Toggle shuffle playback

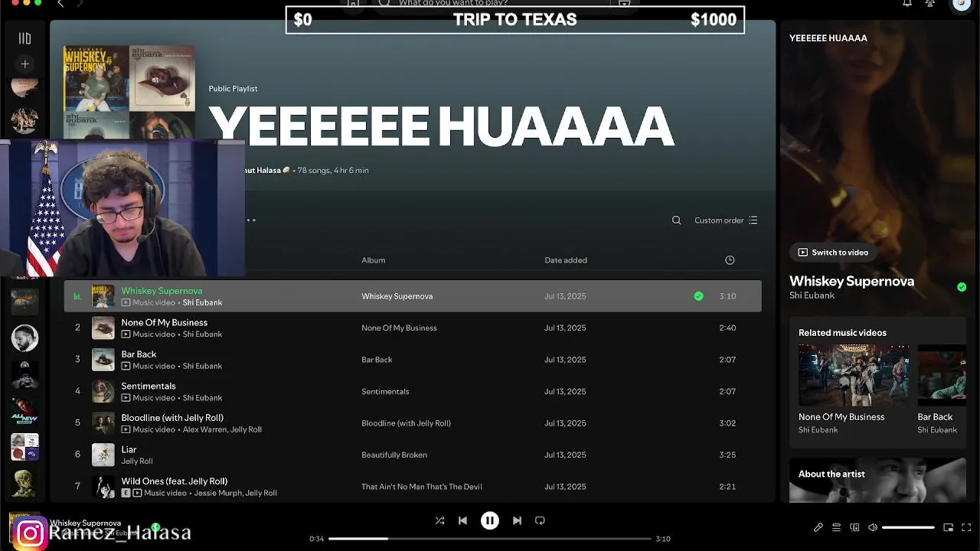point(439,520)
